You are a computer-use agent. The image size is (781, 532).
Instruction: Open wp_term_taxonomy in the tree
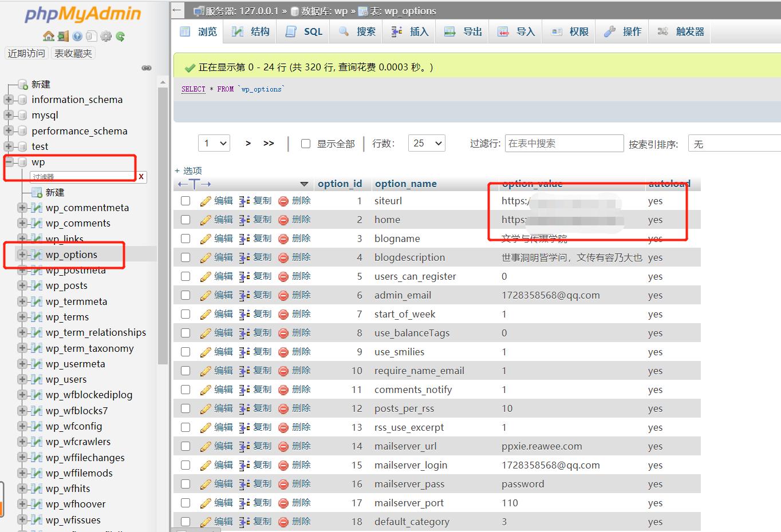(89, 348)
